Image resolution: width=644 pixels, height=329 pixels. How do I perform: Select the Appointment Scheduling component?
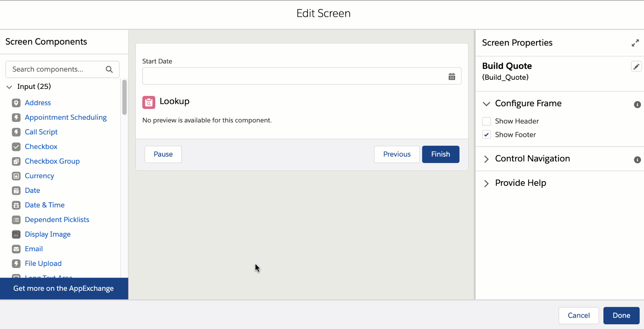[66, 117]
